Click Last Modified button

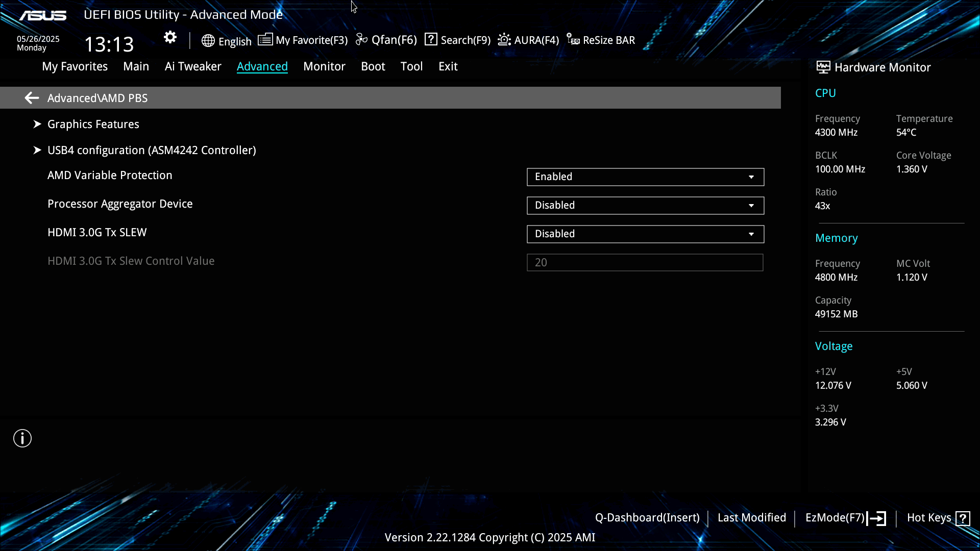[x=751, y=518]
